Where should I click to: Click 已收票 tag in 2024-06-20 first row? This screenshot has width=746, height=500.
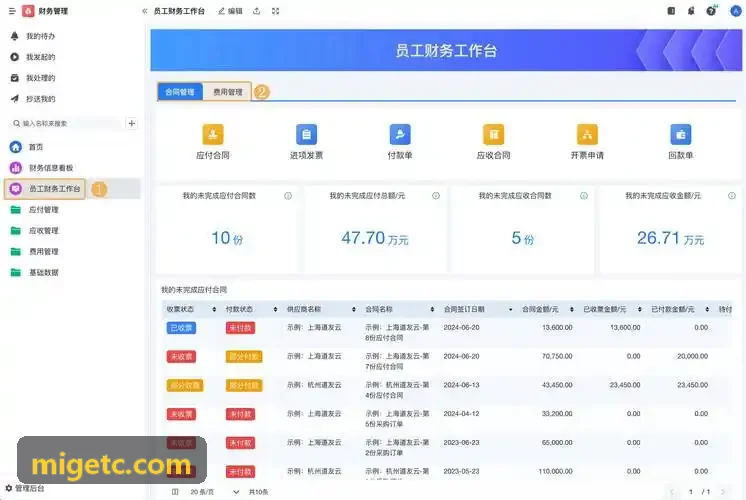(x=181, y=328)
